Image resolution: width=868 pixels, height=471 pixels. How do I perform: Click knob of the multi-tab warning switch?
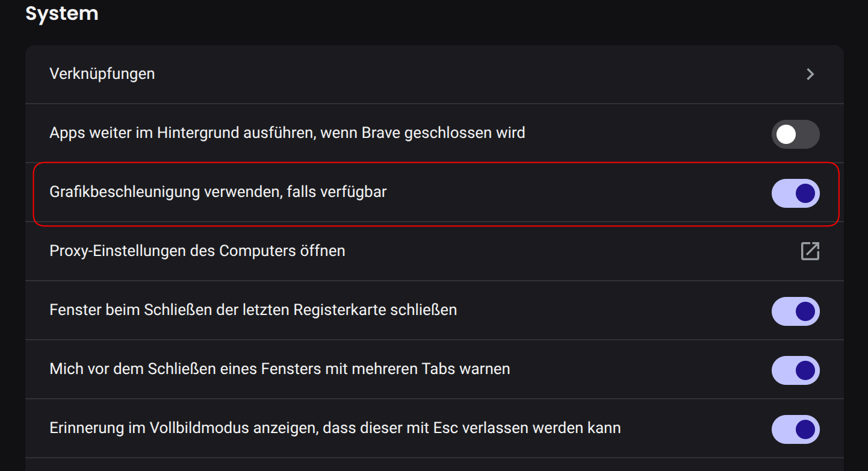[x=805, y=370]
